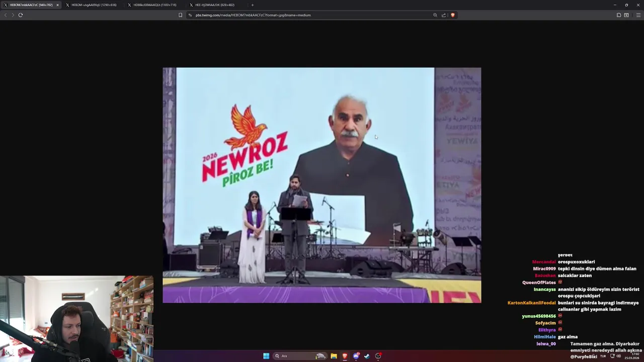
Task: Reload the current page
Action: [x=21, y=15]
